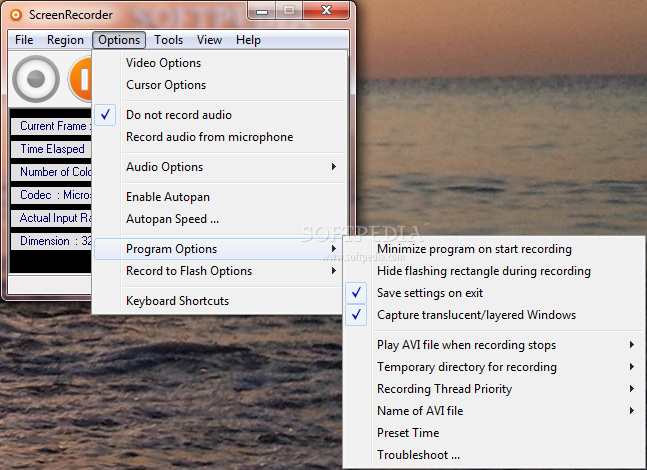The height and width of the screenshot is (470, 647).
Task: Toggle Do not record audio
Action: click(220, 115)
